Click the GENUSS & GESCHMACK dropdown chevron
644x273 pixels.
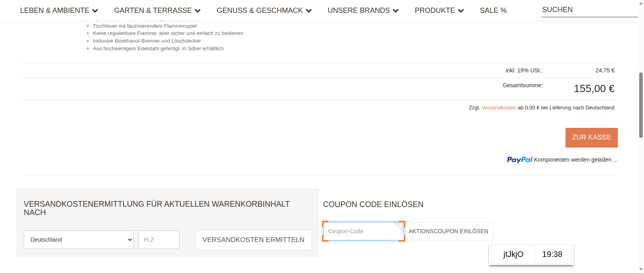click(309, 10)
